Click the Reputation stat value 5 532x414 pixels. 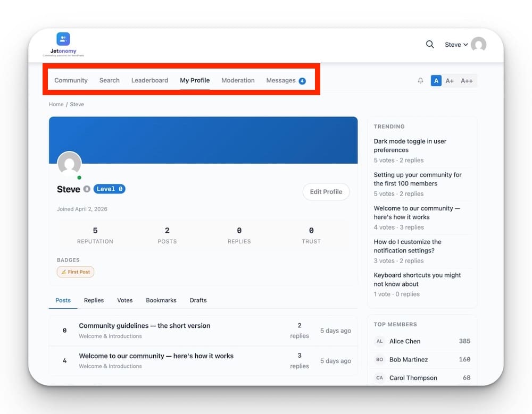[x=95, y=231]
